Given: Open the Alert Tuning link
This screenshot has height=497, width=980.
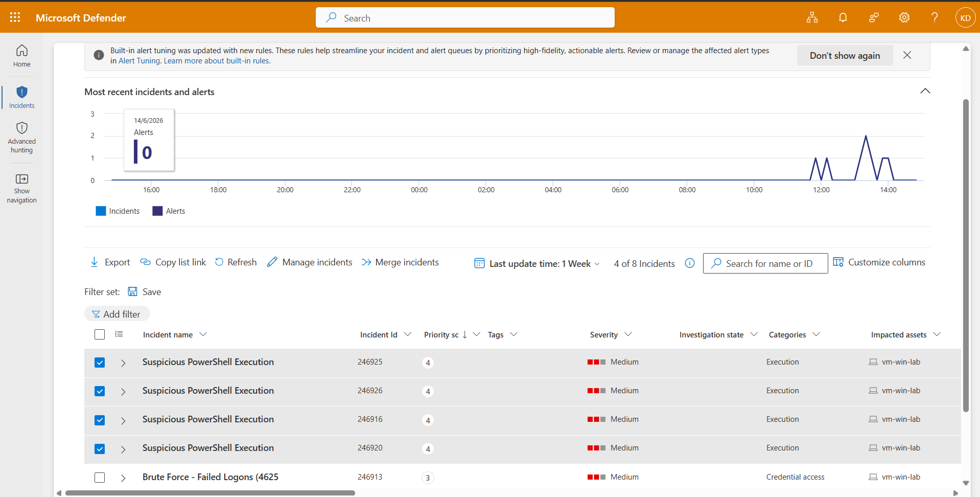Looking at the screenshot, I should (139, 61).
